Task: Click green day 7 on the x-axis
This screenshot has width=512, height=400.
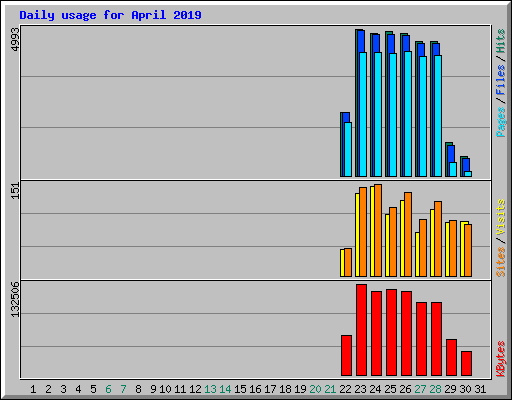Action: [123, 389]
